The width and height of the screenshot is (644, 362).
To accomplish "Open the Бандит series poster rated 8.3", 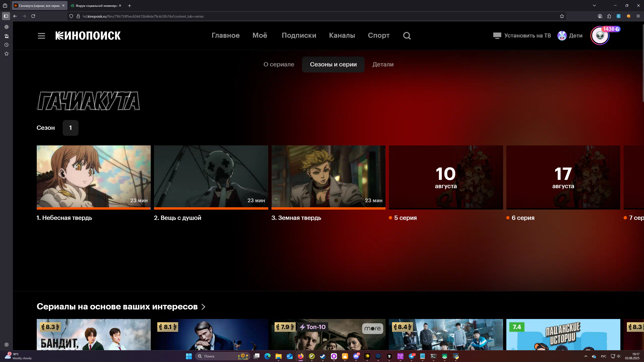I will point(94,335).
